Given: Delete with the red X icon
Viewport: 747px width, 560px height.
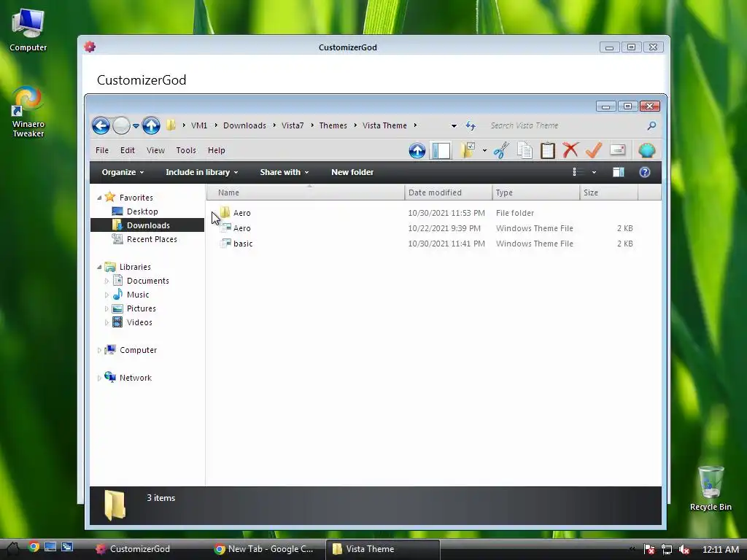Looking at the screenshot, I should 570,150.
